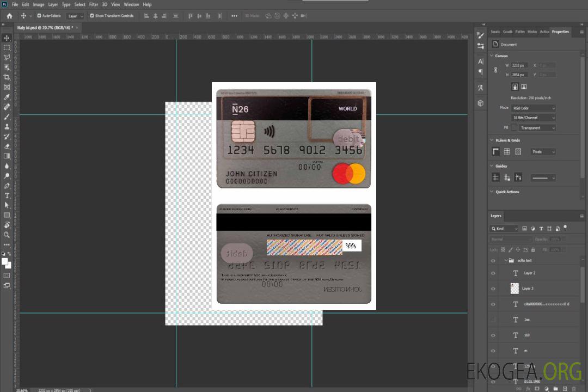Select the Crop tool
The image size is (588, 392).
(x=7, y=77)
